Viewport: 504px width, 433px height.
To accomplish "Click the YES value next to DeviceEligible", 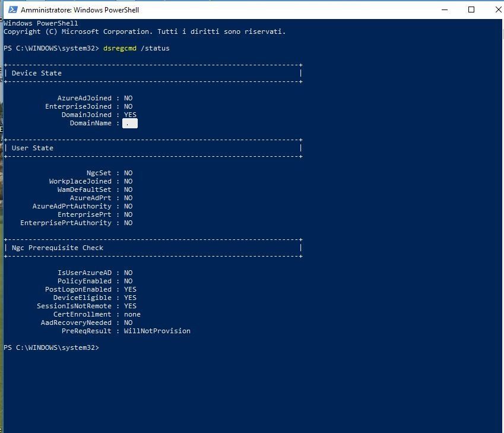I will [130, 298].
